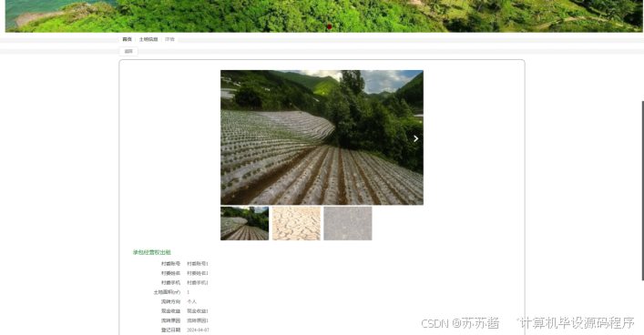Image resolution: width=644 pixels, height=335 pixels.
Task: Click the red banner carousel indicator dot
Action: point(329,26)
